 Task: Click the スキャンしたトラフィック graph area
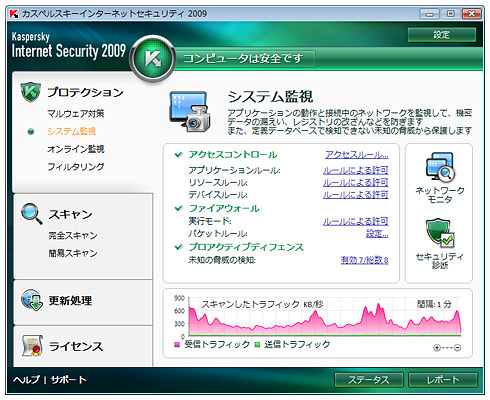click(325, 316)
